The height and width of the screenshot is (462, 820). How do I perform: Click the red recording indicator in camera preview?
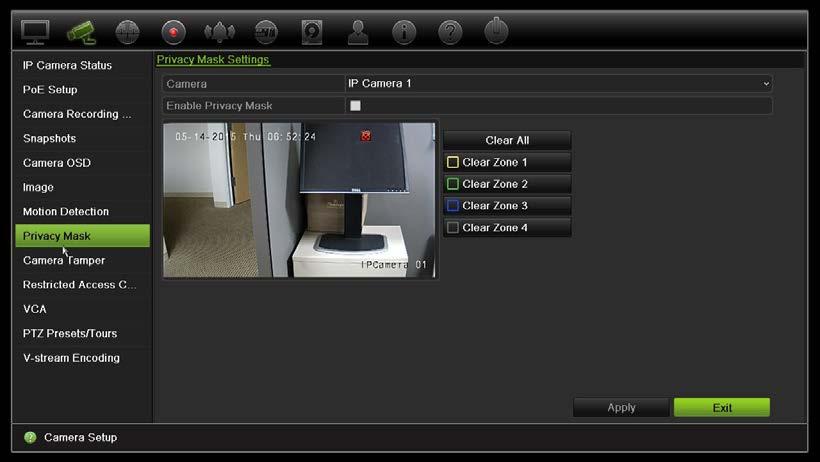[x=366, y=136]
